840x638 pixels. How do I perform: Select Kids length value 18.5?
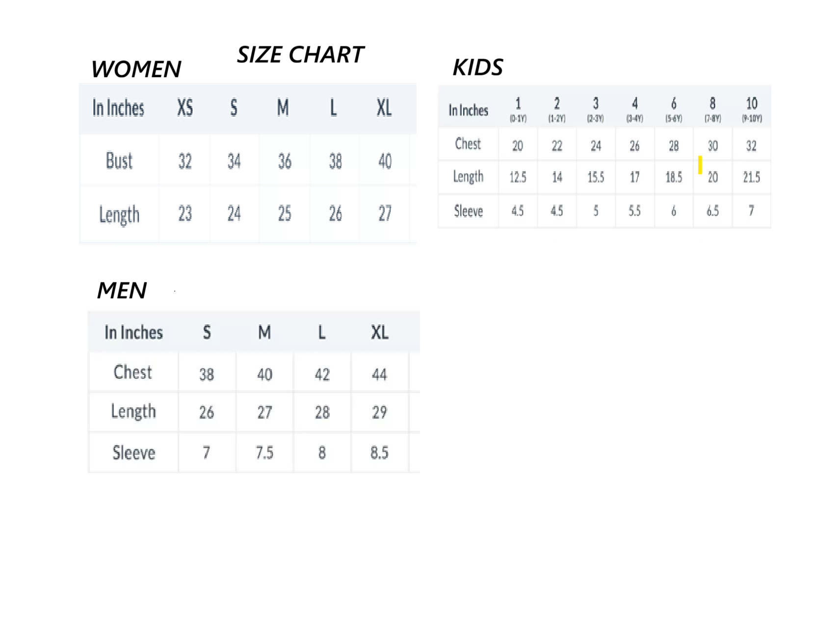tap(674, 177)
